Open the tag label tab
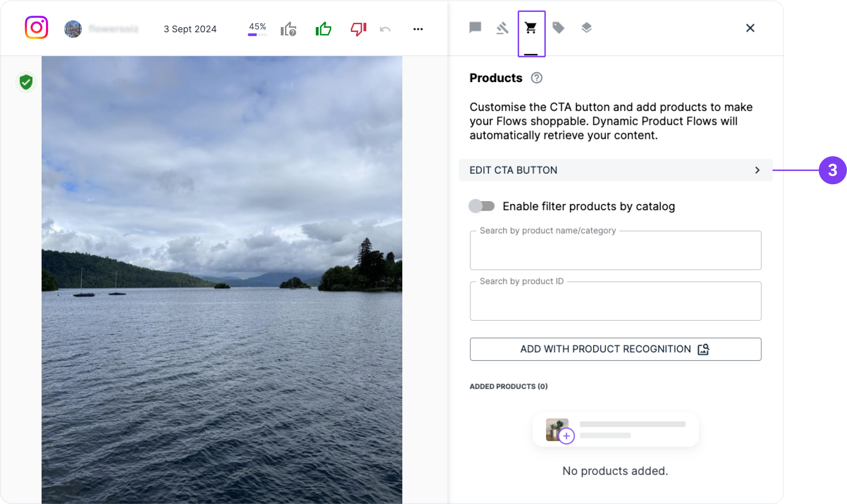847x504 pixels. (558, 28)
